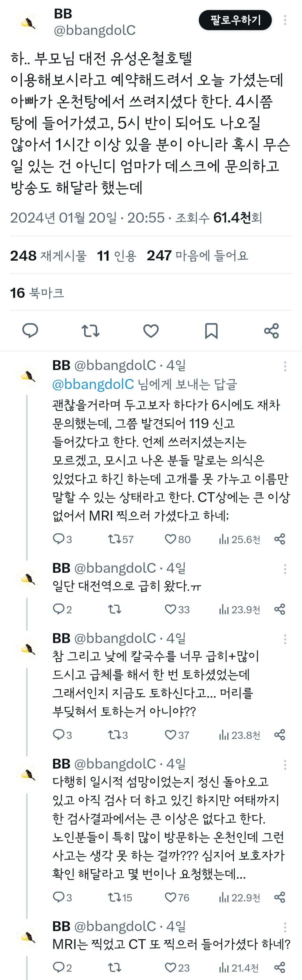View analytics for the 23.9천 views reply
Screen dimensions: 302x980
click(x=239, y=609)
